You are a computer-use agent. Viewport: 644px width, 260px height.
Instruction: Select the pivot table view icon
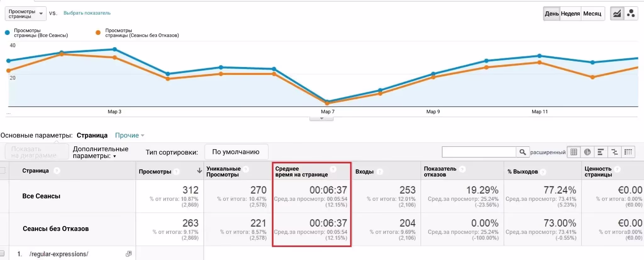coord(628,152)
